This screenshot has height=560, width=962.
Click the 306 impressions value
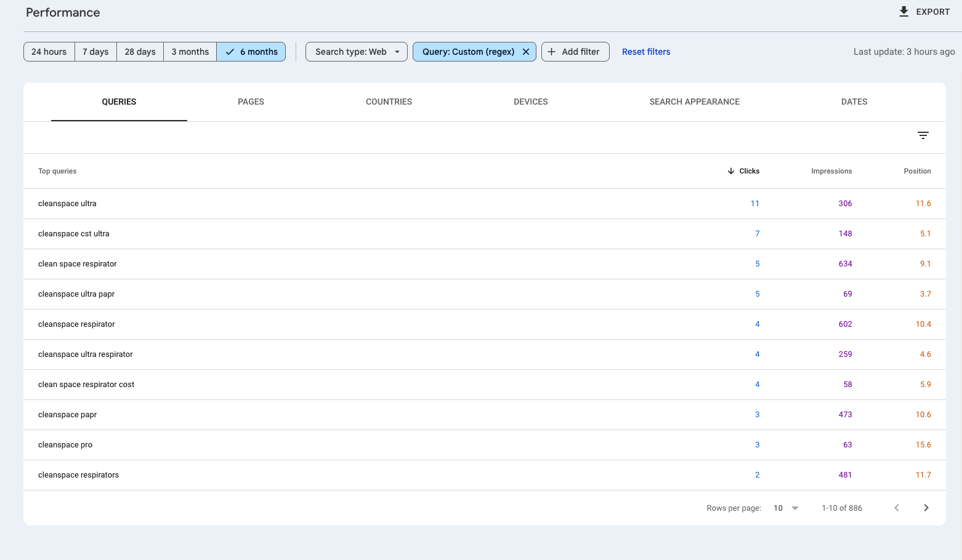pyautogui.click(x=845, y=204)
